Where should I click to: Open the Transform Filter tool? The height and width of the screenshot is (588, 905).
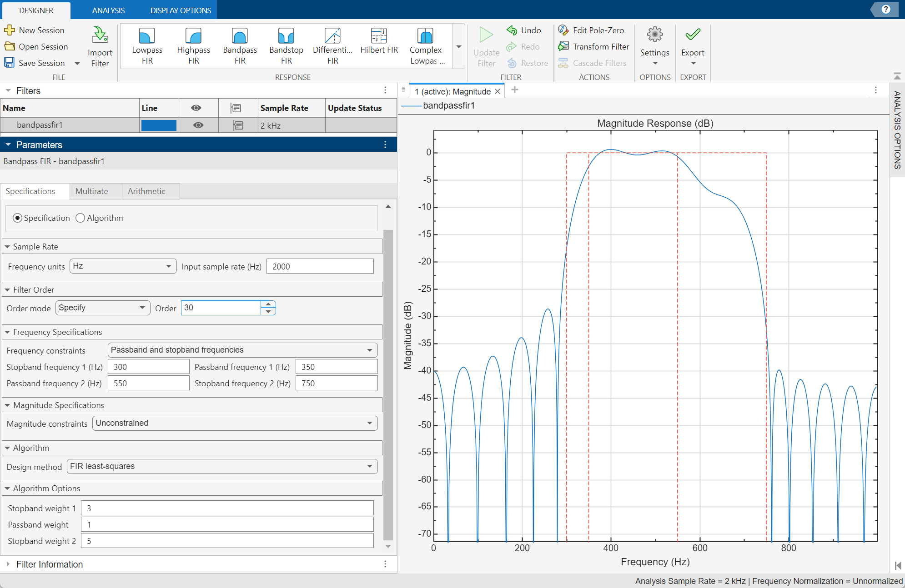[x=594, y=46]
